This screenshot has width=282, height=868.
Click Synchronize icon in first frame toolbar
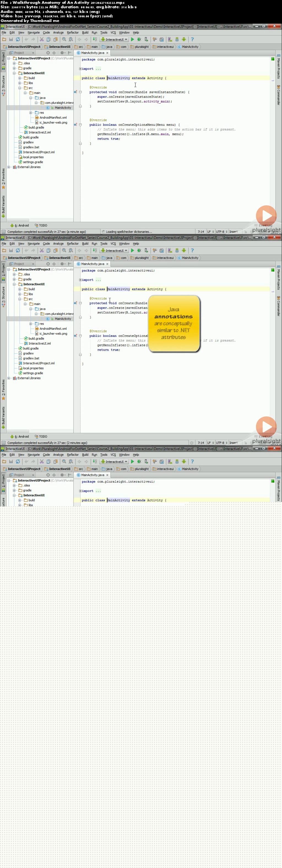point(18,39)
